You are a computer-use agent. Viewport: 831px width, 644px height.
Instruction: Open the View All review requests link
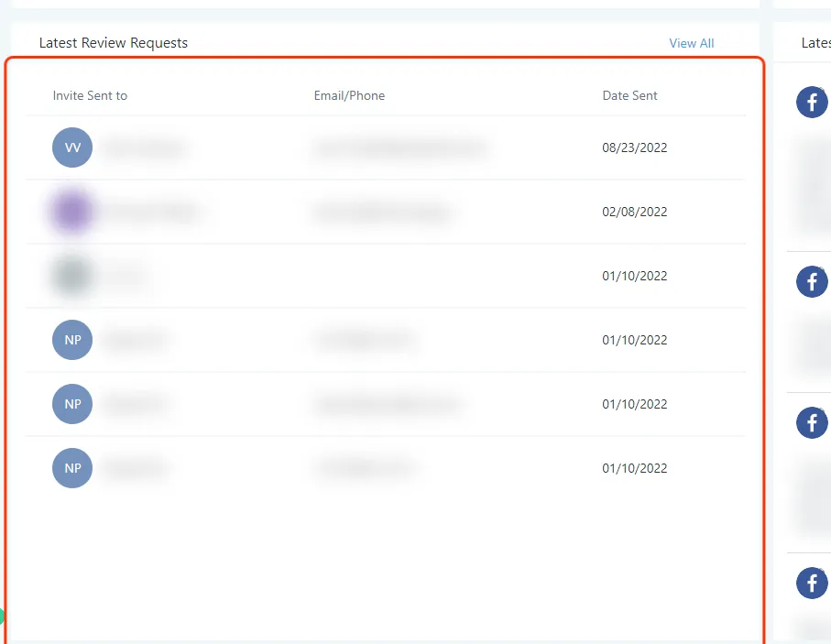pyautogui.click(x=691, y=43)
